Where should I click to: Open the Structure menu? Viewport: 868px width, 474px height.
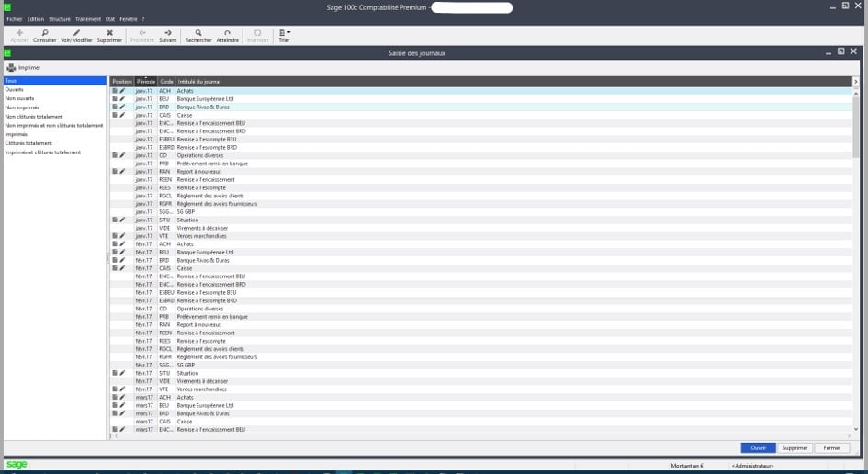point(59,19)
